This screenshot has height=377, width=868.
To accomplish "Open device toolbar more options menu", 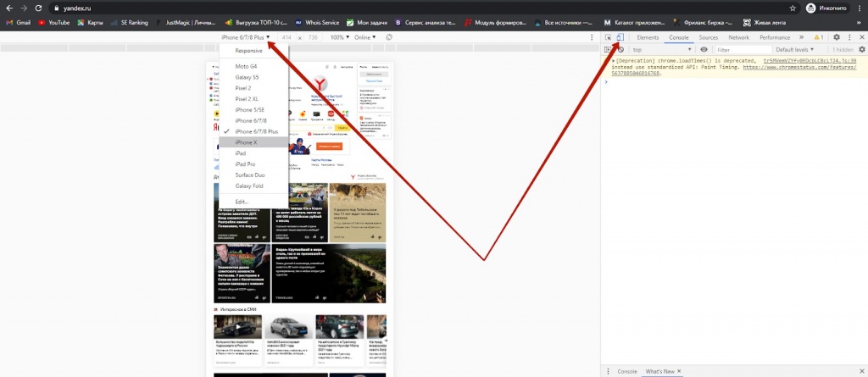I will 590,37.
